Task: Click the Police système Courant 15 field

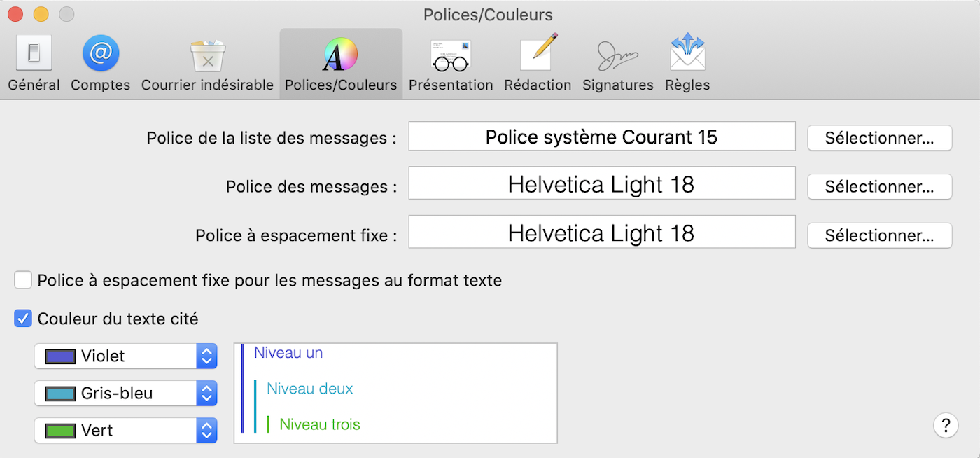Action: (601, 137)
